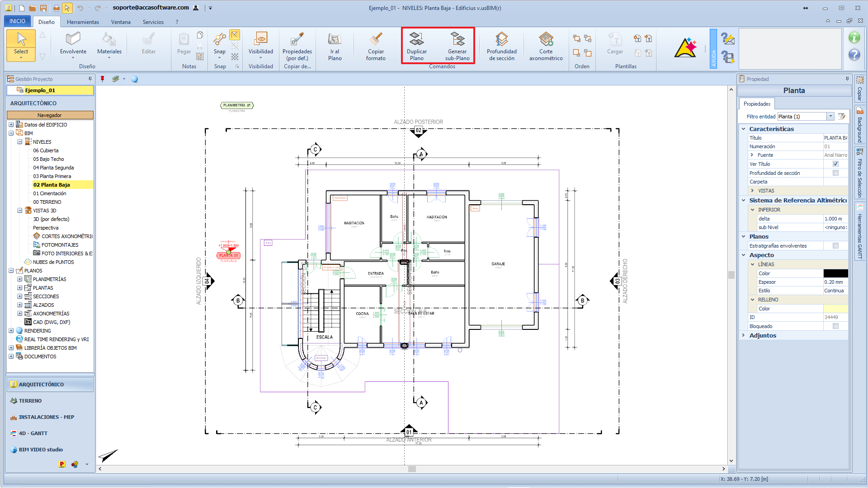Click the Navegador button
Image resolution: width=868 pixels, height=488 pixels.
[x=50, y=115]
